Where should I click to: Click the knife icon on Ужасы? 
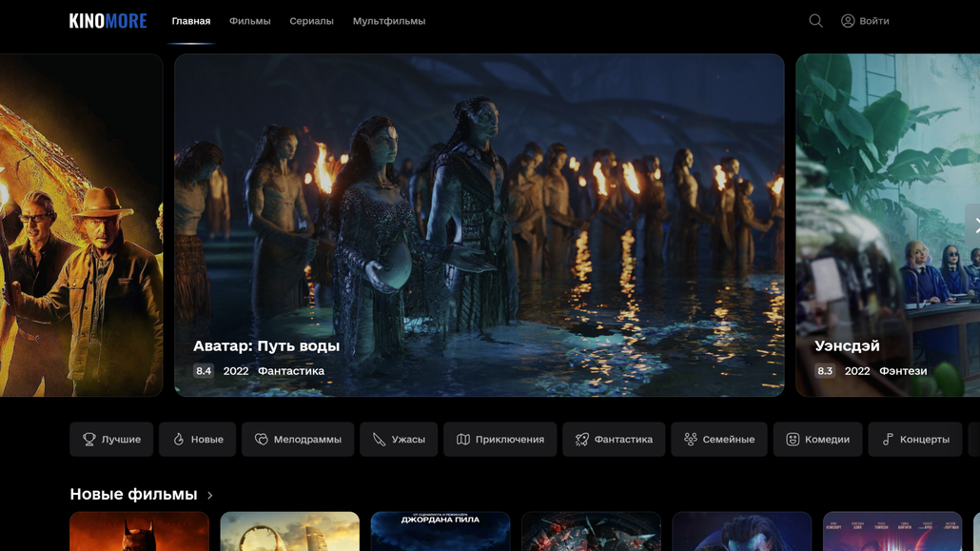[x=380, y=440]
